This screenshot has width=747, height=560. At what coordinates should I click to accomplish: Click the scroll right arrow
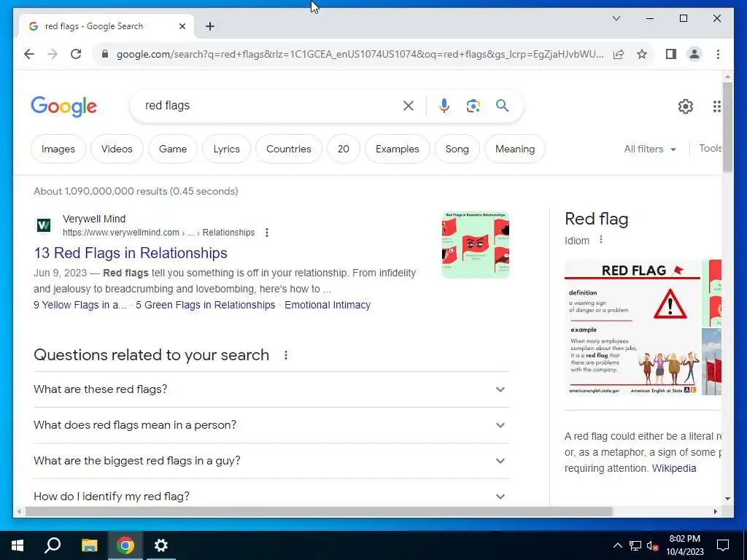[715, 511]
